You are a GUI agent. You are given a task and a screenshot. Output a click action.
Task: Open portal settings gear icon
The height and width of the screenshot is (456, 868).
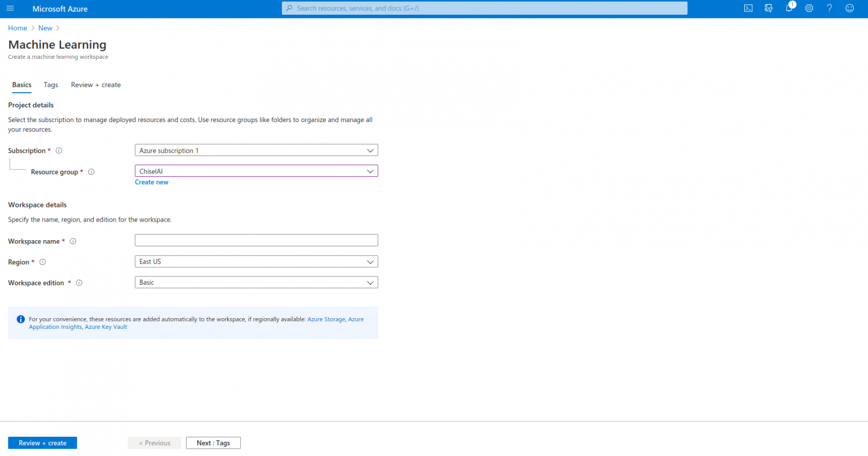pyautogui.click(x=809, y=8)
